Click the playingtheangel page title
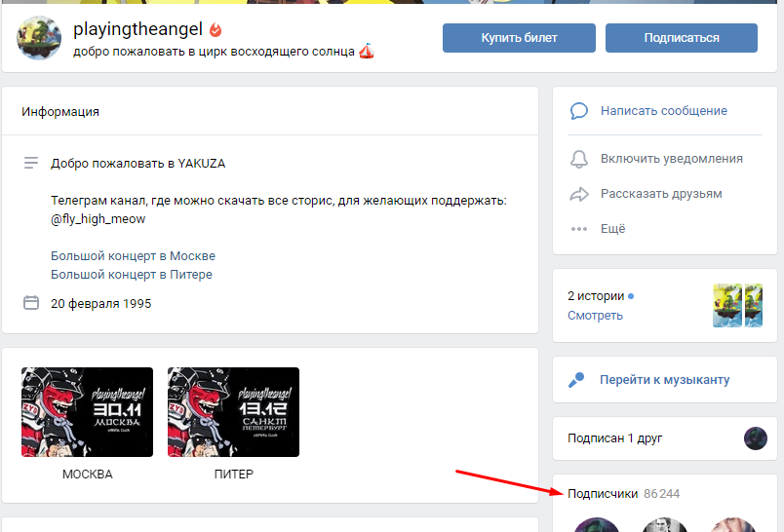The height and width of the screenshot is (532, 784). (138, 29)
